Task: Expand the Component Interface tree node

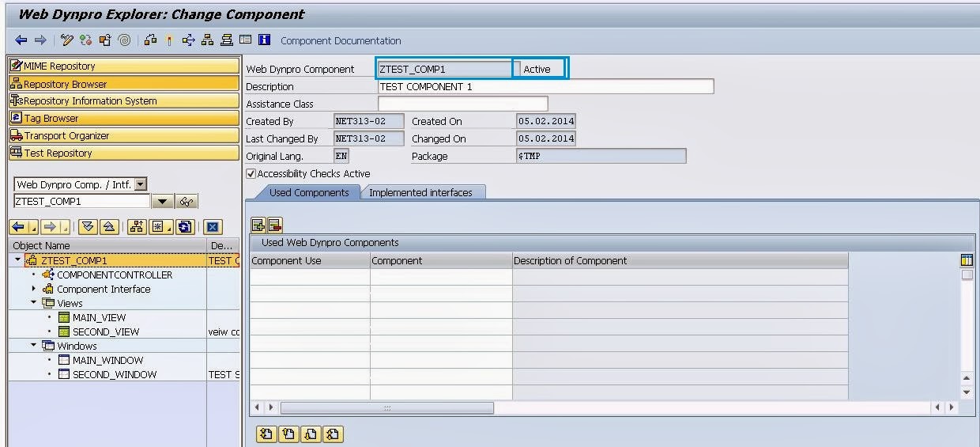Action: coord(34,289)
